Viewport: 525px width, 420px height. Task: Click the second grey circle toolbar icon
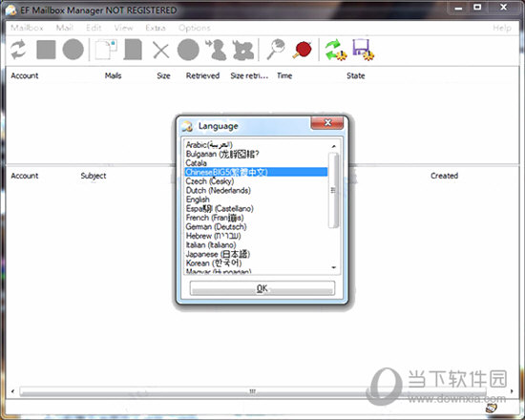[x=188, y=50]
